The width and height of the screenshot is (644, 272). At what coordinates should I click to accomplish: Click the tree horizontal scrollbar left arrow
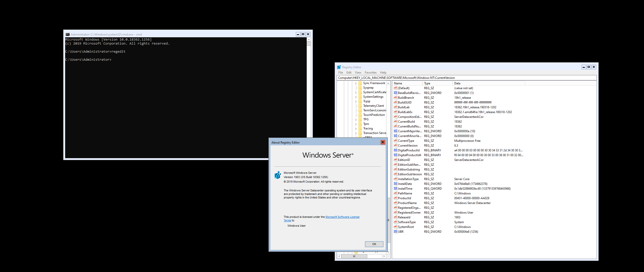point(339,256)
